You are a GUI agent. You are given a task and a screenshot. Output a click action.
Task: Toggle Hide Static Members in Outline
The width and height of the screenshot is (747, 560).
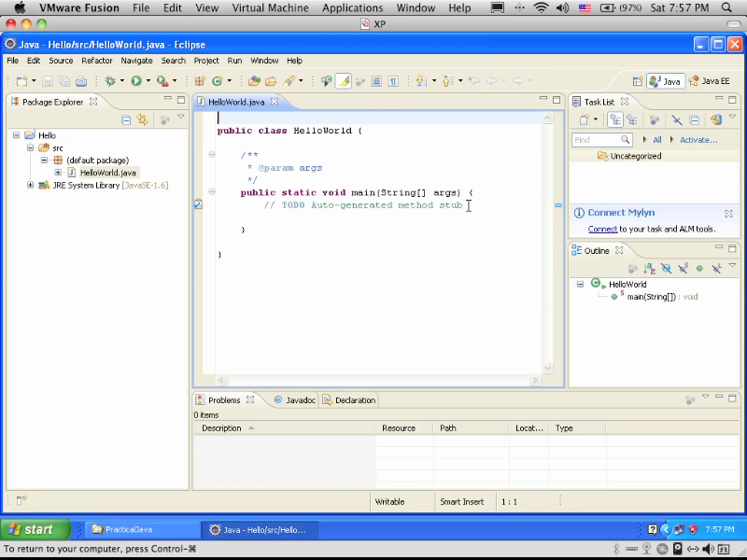684,269
